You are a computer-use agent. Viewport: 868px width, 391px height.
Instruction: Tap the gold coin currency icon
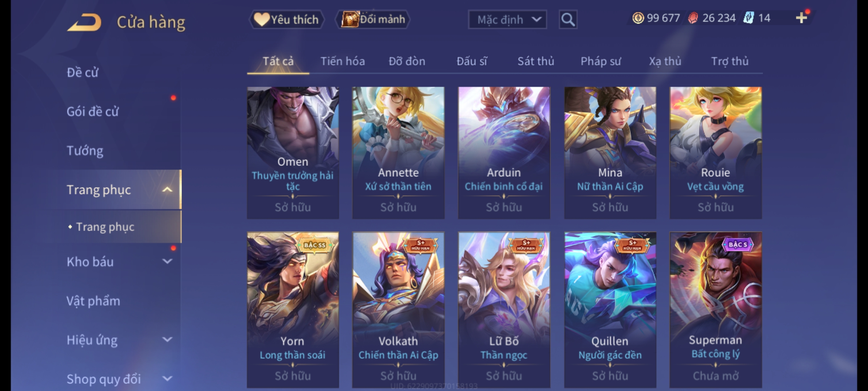[638, 18]
